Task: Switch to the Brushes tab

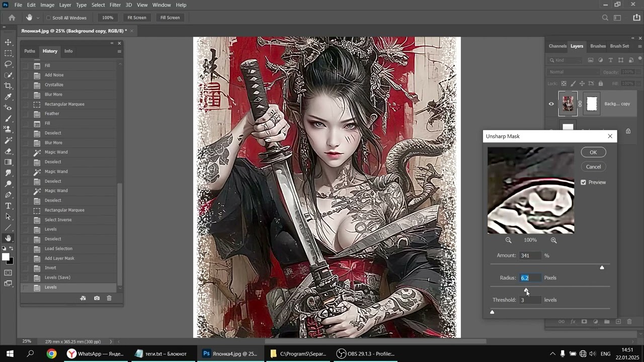Action: (598, 46)
